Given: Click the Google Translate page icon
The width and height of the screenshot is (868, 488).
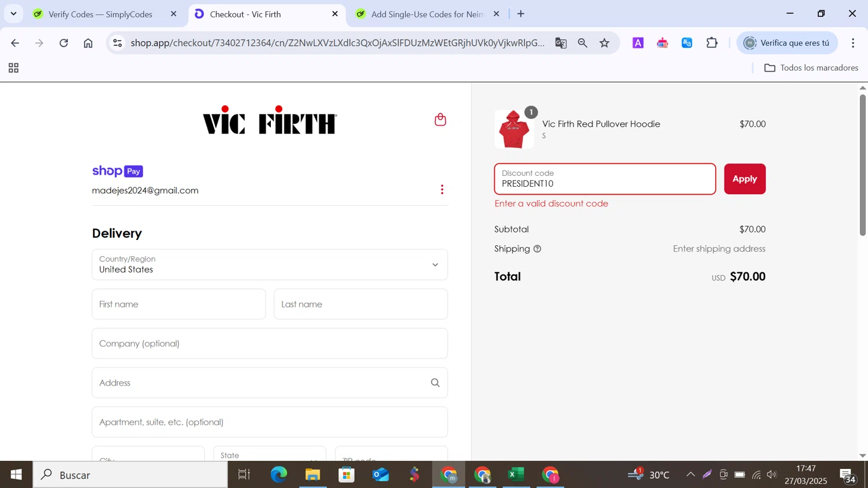Looking at the screenshot, I should click(561, 43).
